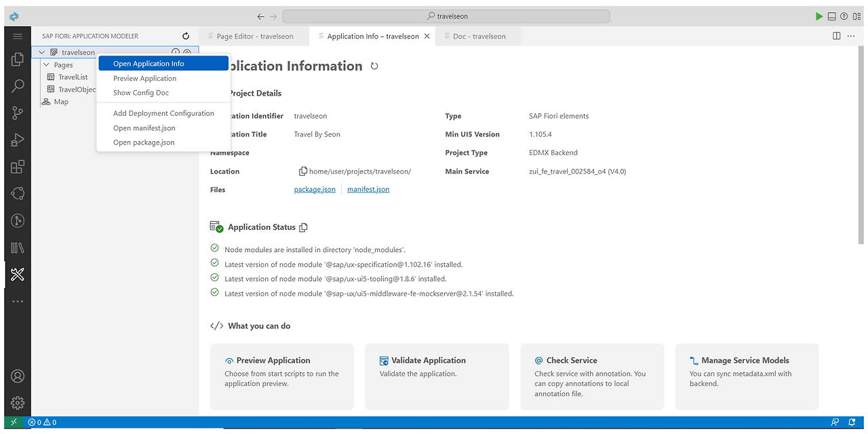Choose Open package.json from context menu
Image resolution: width=868 pixels, height=434 pixels.
coord(163,142)
